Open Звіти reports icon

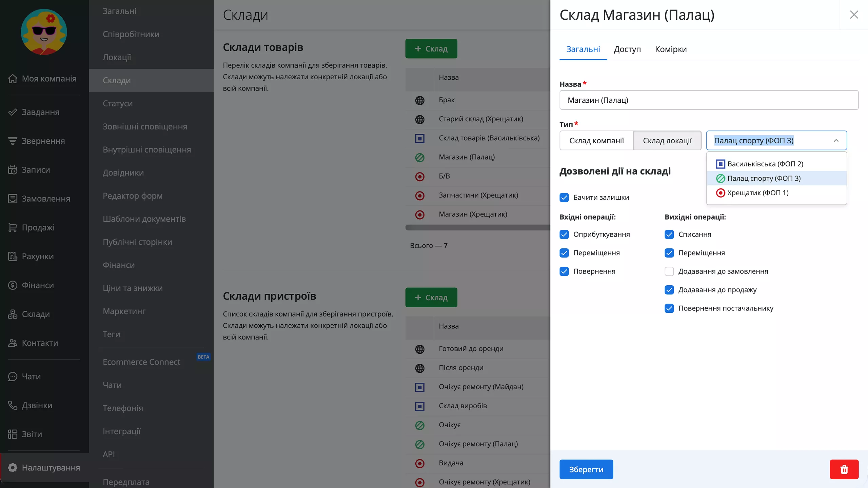coord(13,434)
